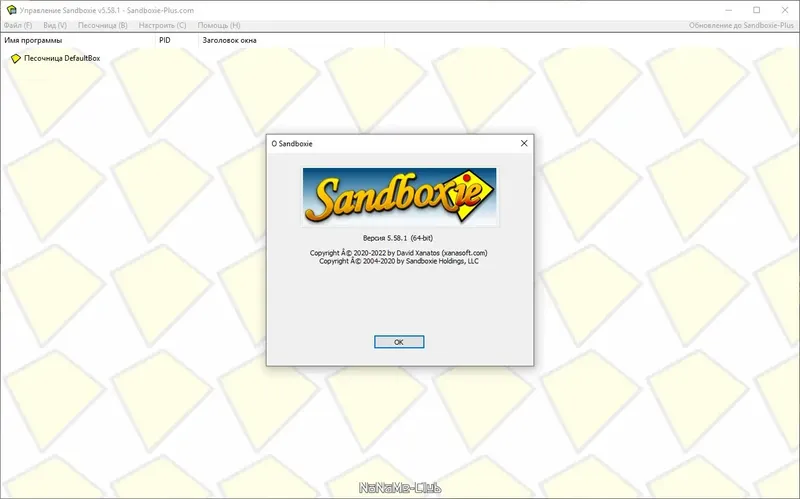Viewport: 800px width, 499px height.
Task: Click the Sandboxie logo banner image
Action: coord(399,196)
